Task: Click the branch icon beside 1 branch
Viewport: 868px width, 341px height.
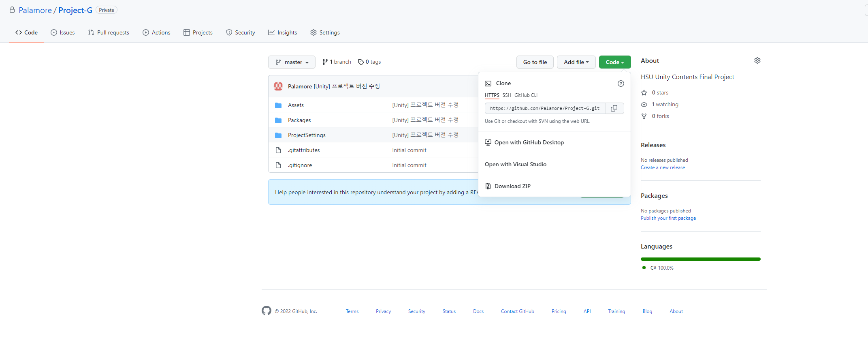Action: [x=325, y=62]
